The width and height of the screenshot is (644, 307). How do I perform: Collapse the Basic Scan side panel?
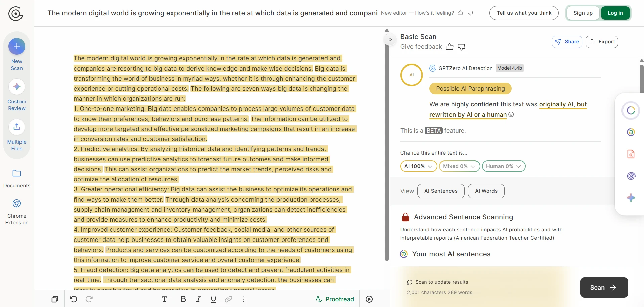pos(390,40)
